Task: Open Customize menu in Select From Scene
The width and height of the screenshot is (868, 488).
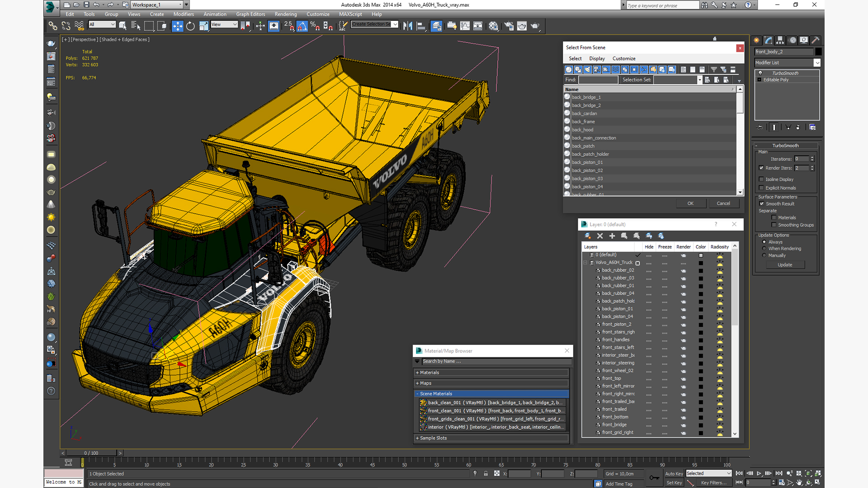Action: [x=624, y=59]
